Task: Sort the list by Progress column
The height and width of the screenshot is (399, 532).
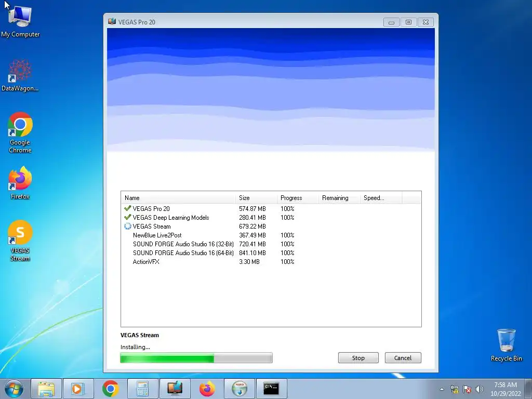Action: tap(298, 198)
